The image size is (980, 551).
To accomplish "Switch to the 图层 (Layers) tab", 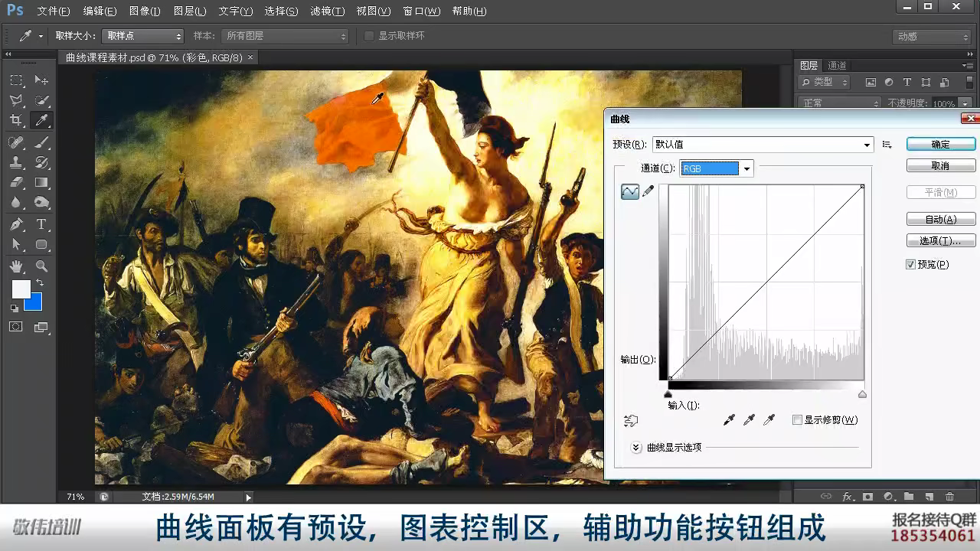I will point(809,66).
